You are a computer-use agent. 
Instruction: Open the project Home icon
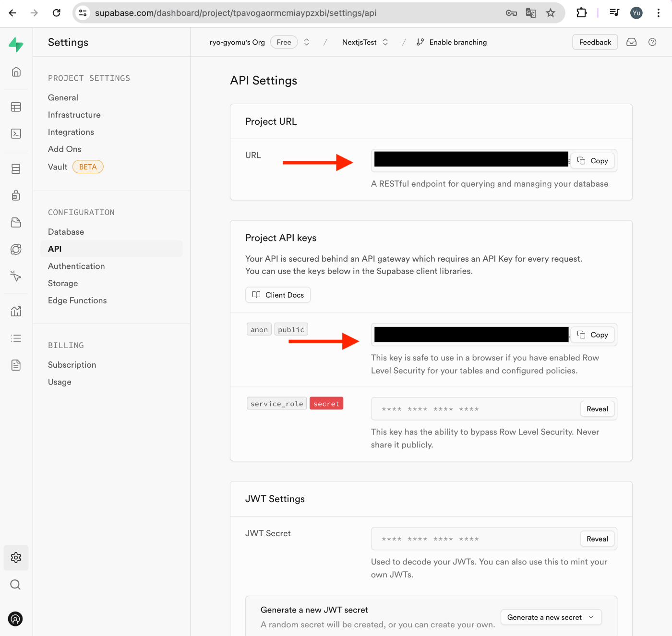click(x=16, y=72)
